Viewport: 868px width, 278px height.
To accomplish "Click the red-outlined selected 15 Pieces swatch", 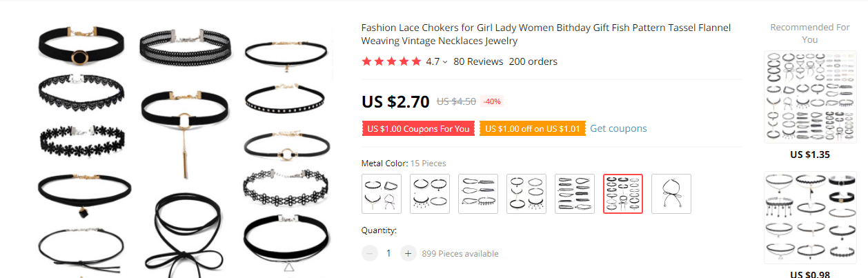I will click(x=623, y=194).
